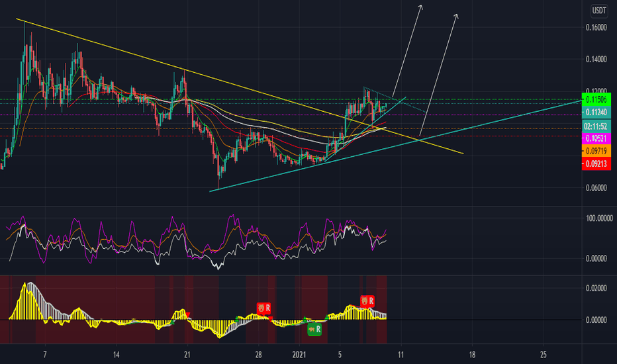
Task: Click the date label 25 on time axis
Action: pyautogui.click(x=543, y=355)
